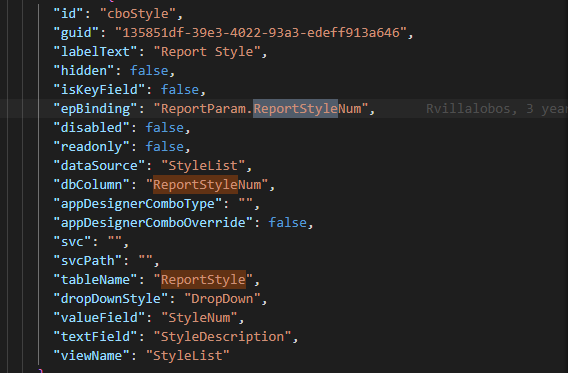Click the "svcPath" key

pos(88,261)
